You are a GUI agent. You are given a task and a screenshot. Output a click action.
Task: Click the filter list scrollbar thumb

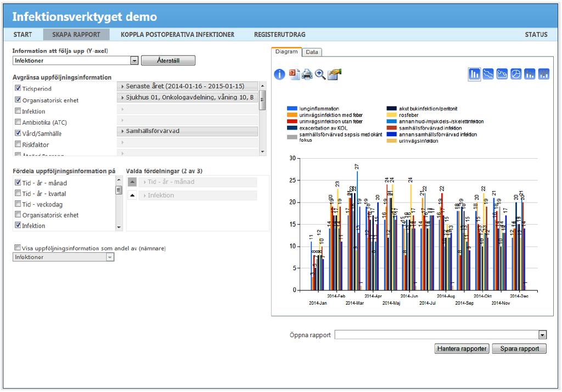(x=263, y=100)
